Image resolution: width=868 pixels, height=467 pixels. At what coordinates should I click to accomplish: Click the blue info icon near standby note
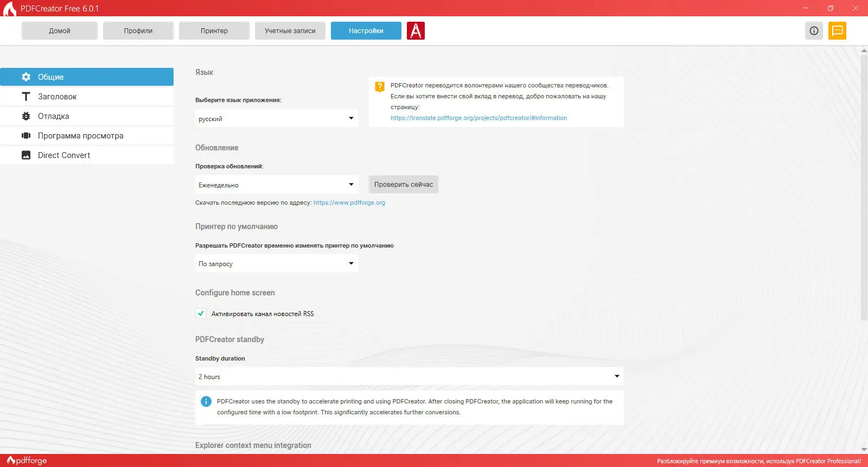206,401
